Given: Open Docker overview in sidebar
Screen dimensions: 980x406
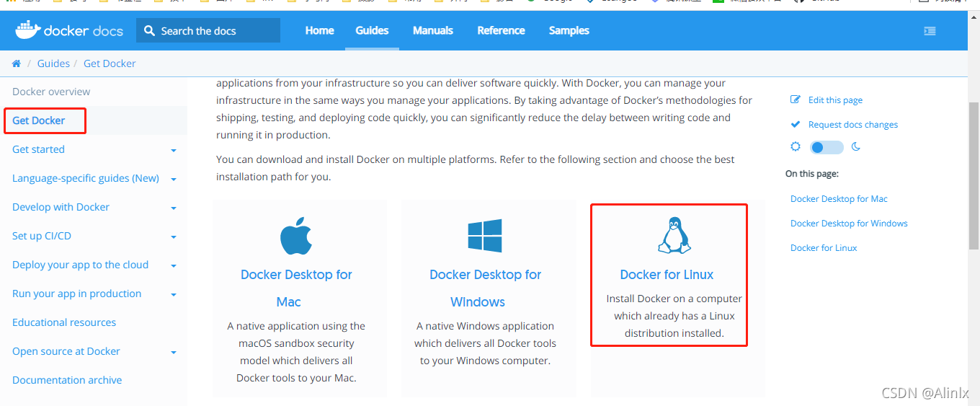Looking at the screenshot, I should 51,92.
